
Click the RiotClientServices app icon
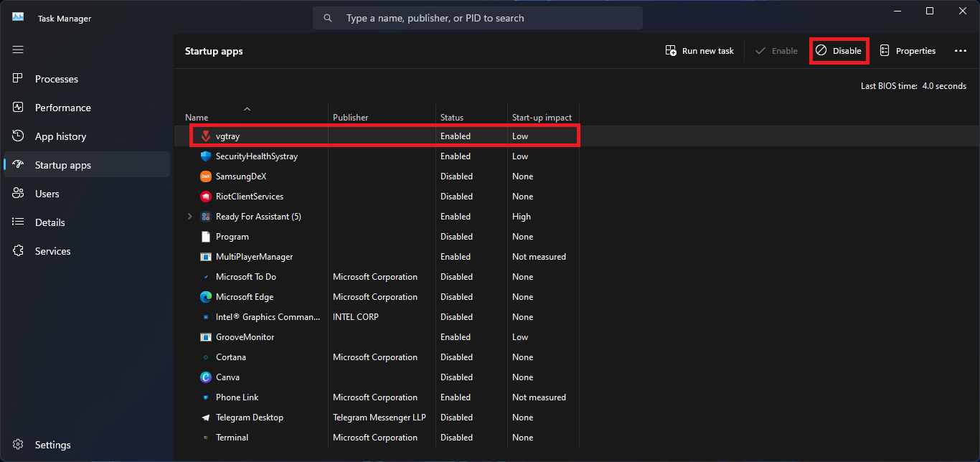click(206, 196)
